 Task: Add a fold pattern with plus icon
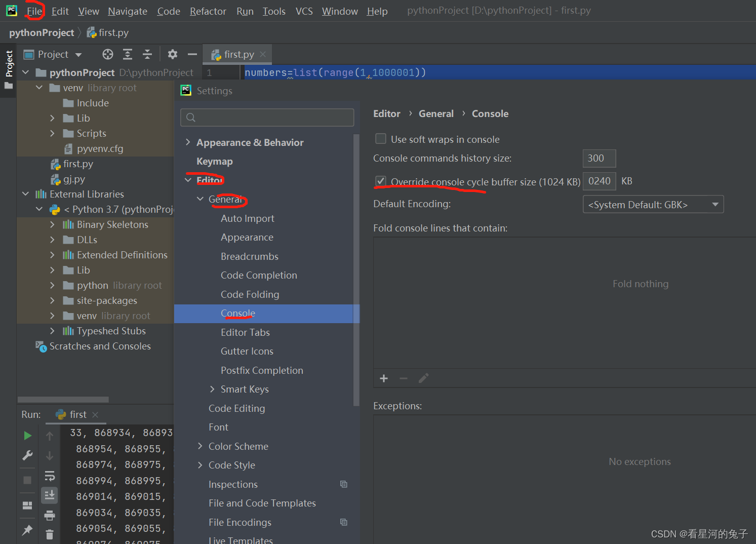click(x=384, y=378)
